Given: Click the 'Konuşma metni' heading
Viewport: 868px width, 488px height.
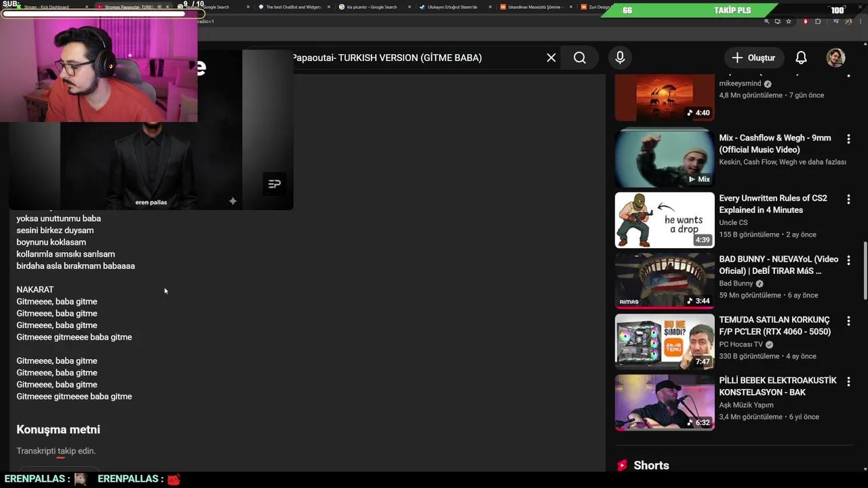Looking at the screenshot, I should [58, 429].
